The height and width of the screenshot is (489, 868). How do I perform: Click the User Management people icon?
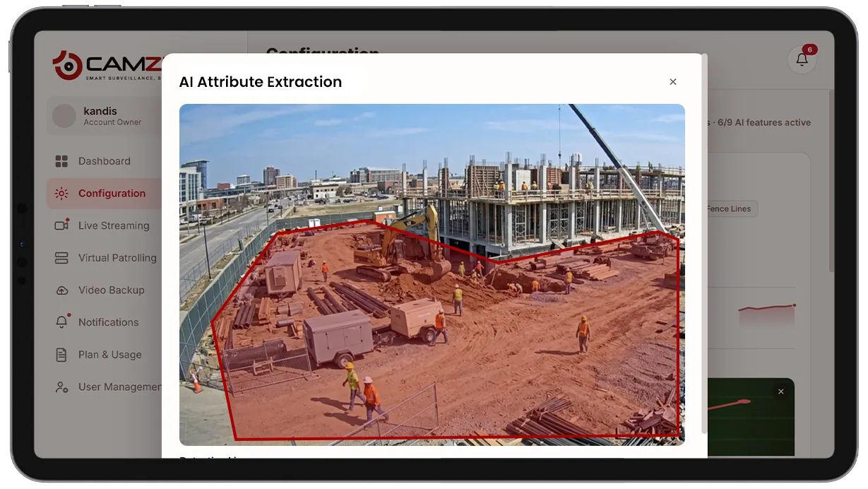click(61, 387)
